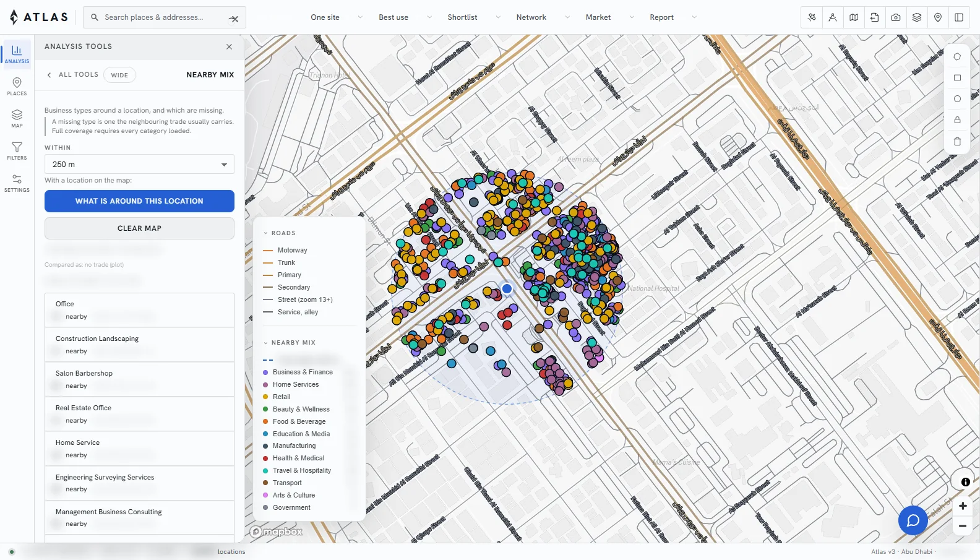Collapse the Nearby Mix legend section
This screenshot has width=980, height=560.
pos(290,343)
